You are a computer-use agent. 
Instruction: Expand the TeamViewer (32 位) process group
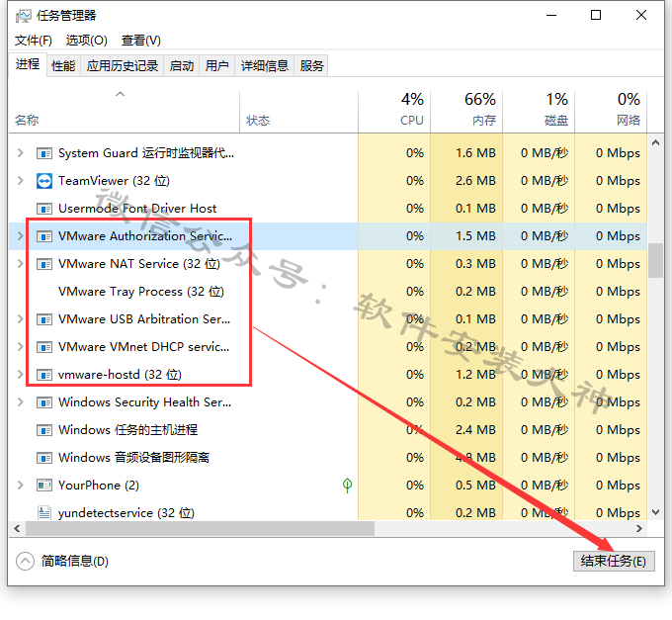[x=20, y=181]
